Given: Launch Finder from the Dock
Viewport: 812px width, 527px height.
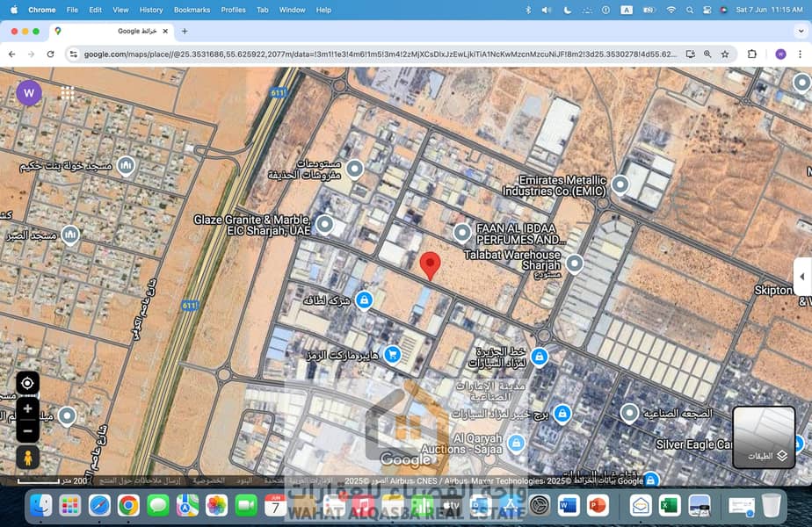Looking at the screenshot, I should click(x=40, y=505).
